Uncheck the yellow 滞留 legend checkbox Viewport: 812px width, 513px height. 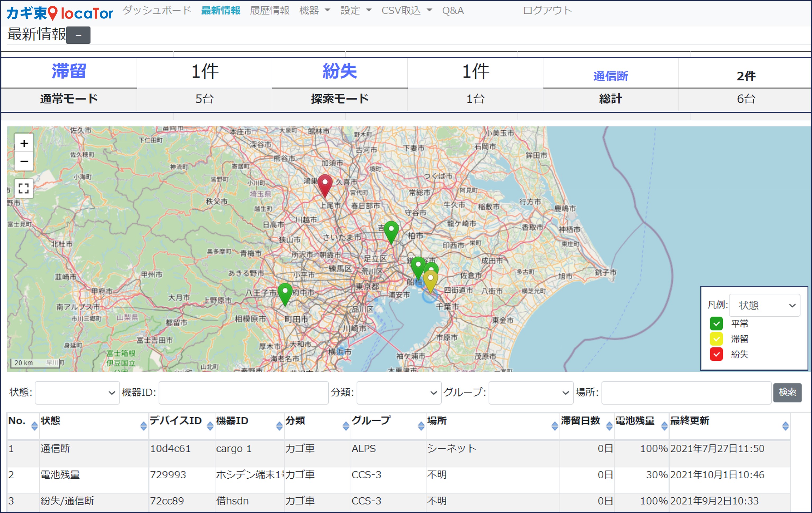[716, 339]
